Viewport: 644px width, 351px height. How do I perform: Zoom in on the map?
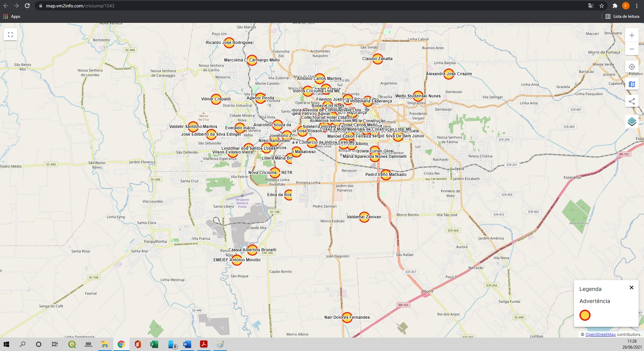(x=632, y=35)
